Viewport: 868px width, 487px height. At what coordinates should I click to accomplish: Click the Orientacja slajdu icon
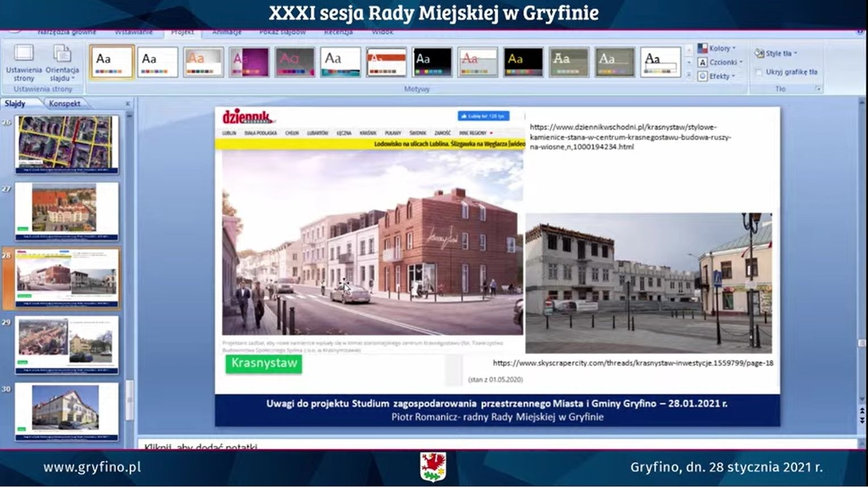(62, 54)
